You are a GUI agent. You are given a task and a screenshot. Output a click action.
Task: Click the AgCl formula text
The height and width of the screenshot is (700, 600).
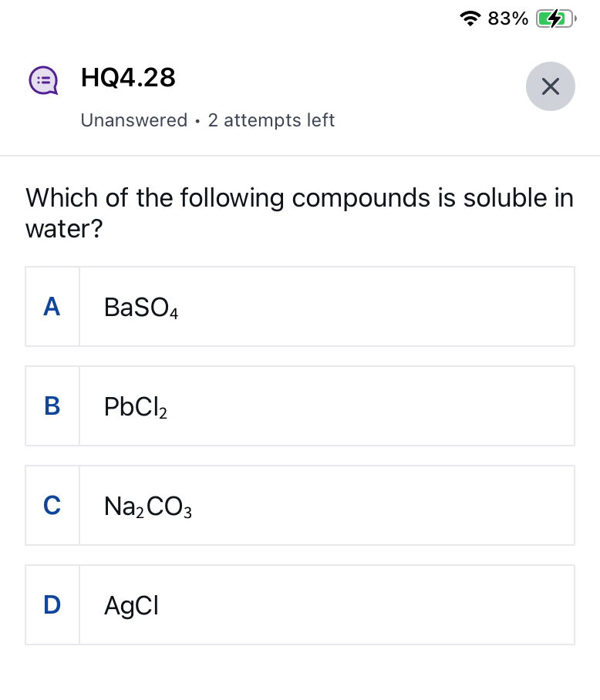(131, 604)
